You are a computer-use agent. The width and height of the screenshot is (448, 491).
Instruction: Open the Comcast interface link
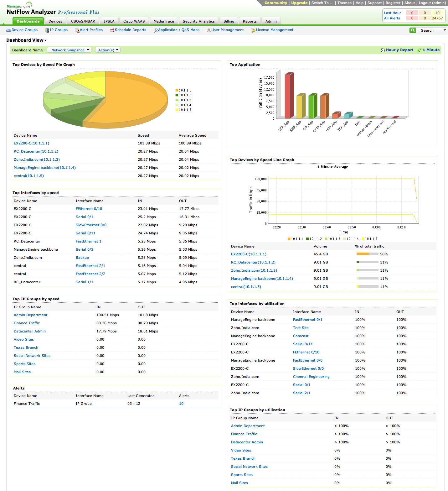pyautogui.click(x=301, y=336)
